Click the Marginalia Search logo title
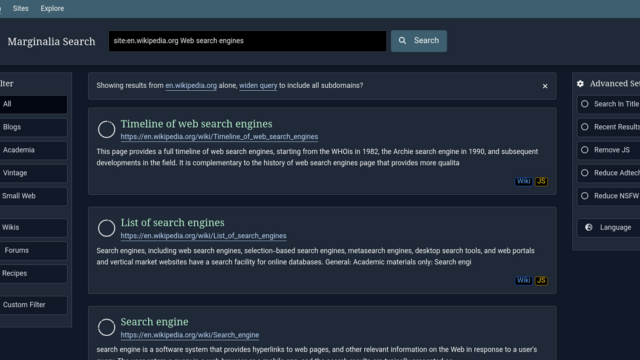640x360 pixels. point(51,41)
